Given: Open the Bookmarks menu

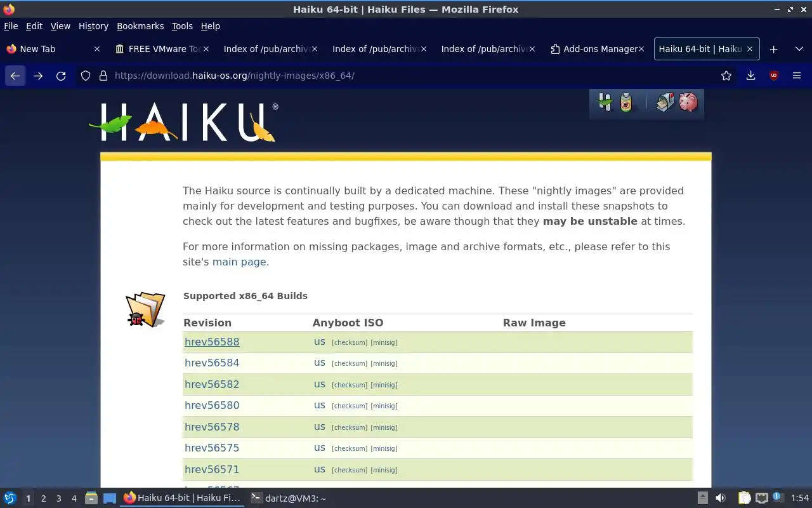Looking at the screenshot, I should point(140,26).
